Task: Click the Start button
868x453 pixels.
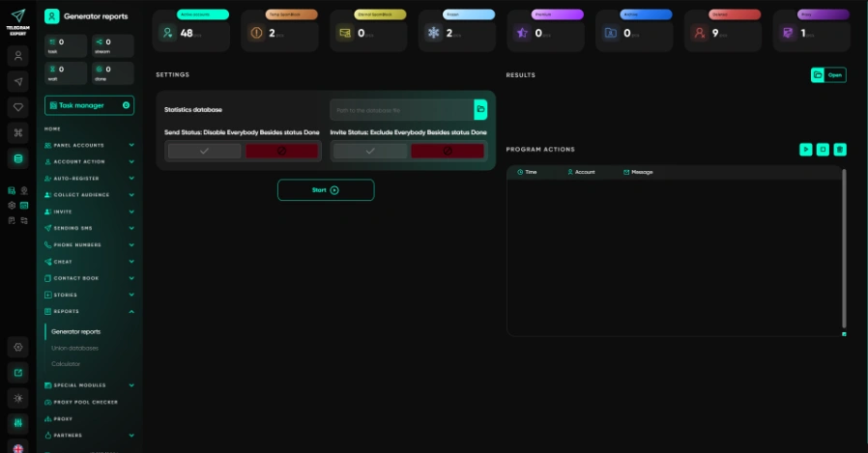Action: tap(326, 189)
